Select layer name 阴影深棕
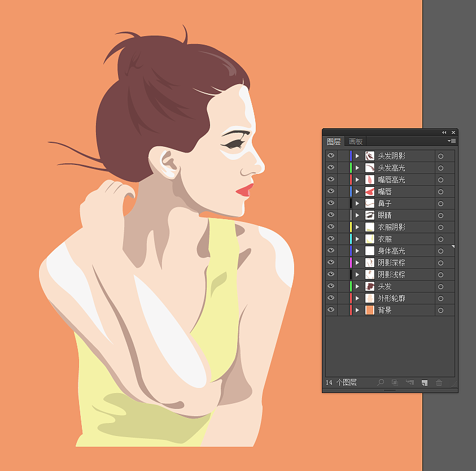The width and height of the screenshot is (476, 471). (391, 263)
